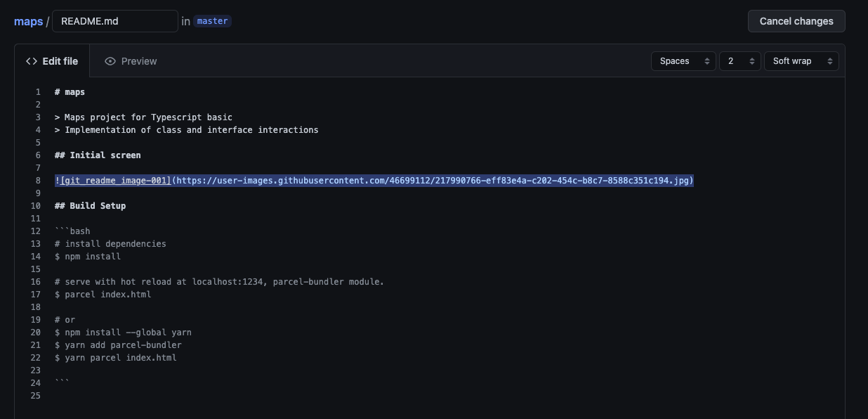The image size is (868, 419).
Task: Click the '$ parcel index.html' line
Action: pyautogui.click(x=103, y=295)
